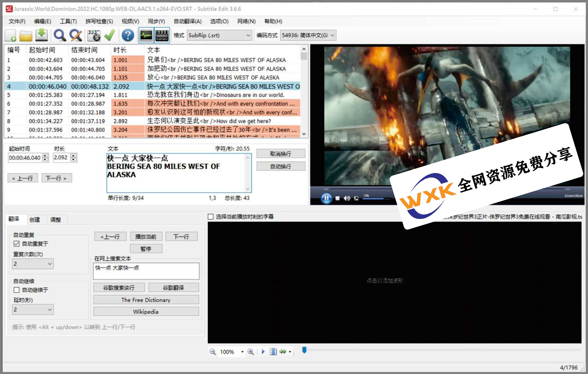Open the Find magnifier tool

pos(60,35)
